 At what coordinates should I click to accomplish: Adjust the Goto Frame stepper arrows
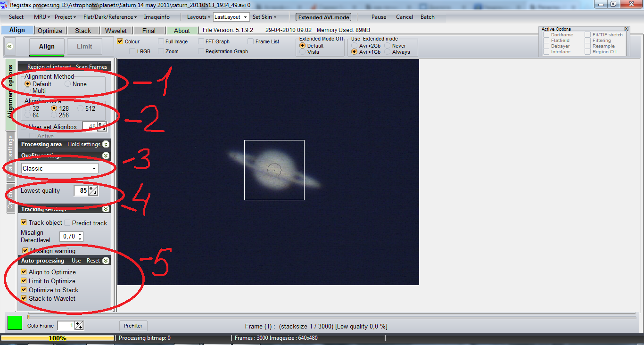(79, 326)
